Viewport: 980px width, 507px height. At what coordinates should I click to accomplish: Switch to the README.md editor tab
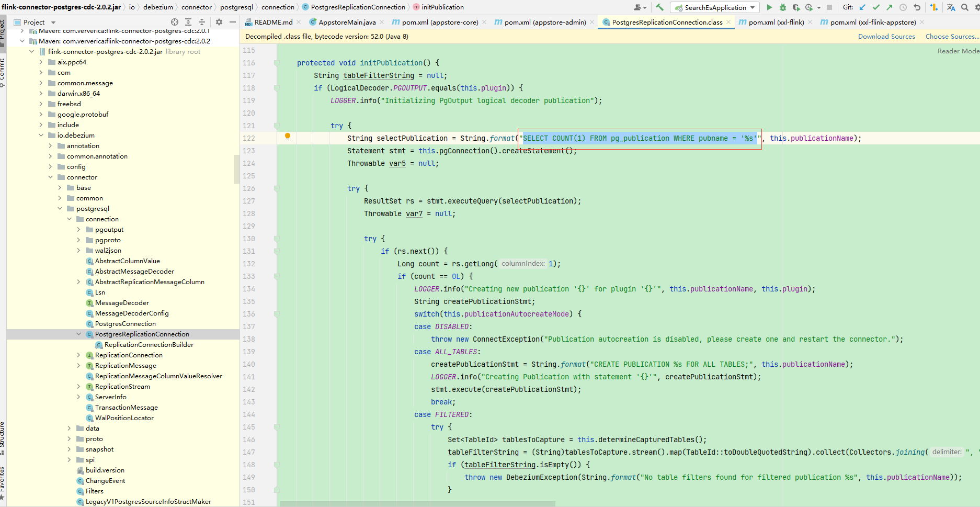[271, 22]
